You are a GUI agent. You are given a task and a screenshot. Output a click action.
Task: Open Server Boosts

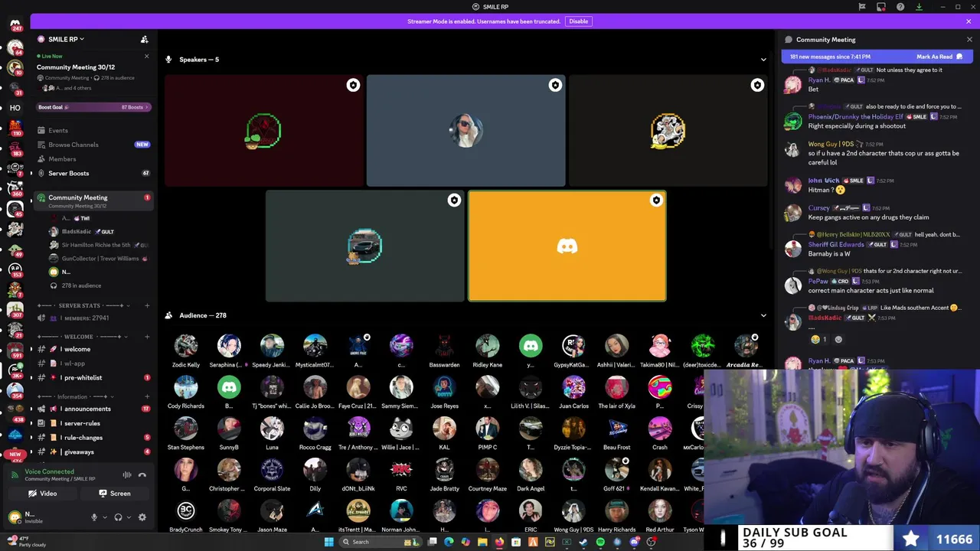point(92,174)
